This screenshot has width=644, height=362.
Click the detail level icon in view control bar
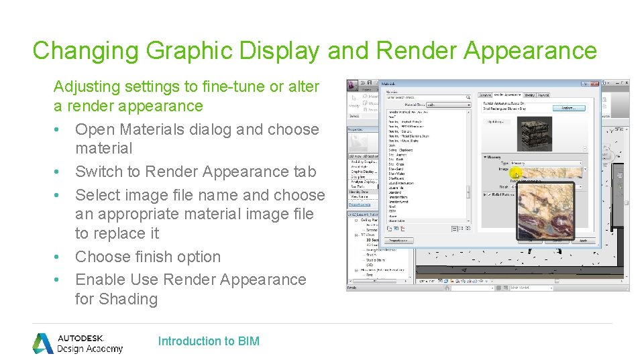440,281
